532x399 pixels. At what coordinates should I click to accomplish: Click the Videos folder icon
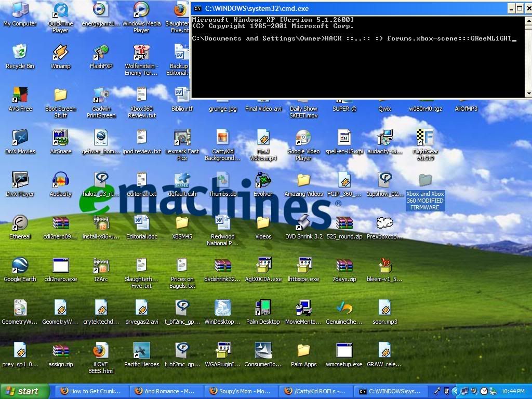tap(263, 223)
